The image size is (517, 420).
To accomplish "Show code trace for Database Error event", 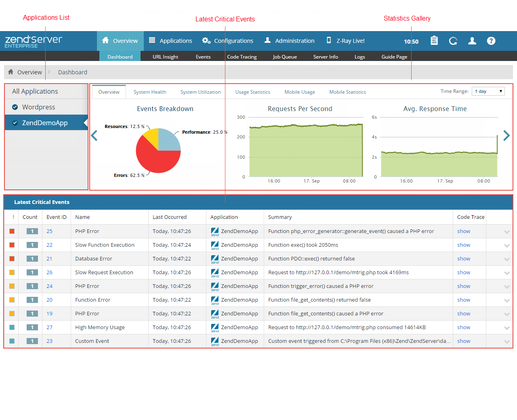I will tap(463, 259).
